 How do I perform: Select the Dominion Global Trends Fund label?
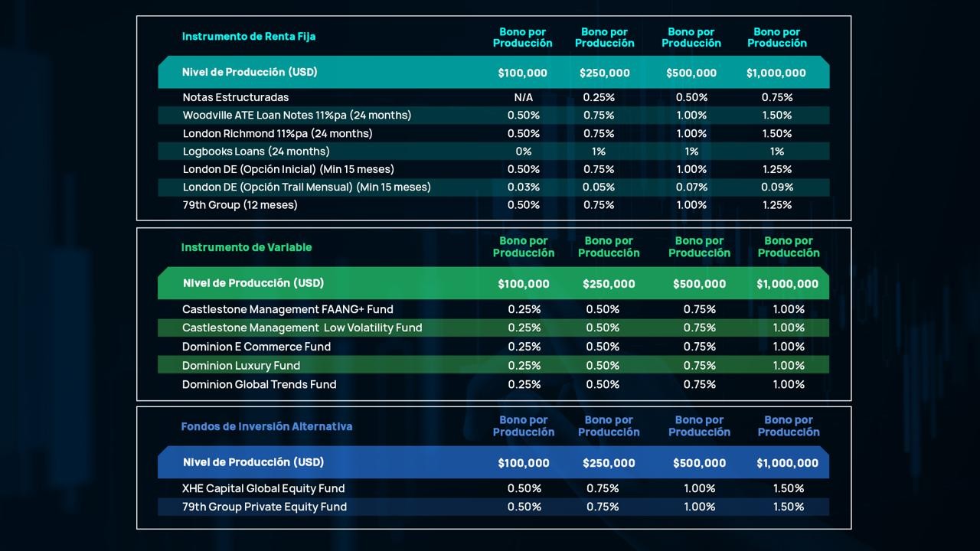point(259,384)
